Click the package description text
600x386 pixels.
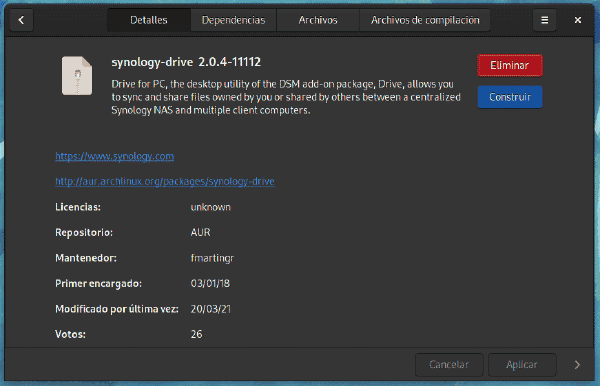point(286,97)
